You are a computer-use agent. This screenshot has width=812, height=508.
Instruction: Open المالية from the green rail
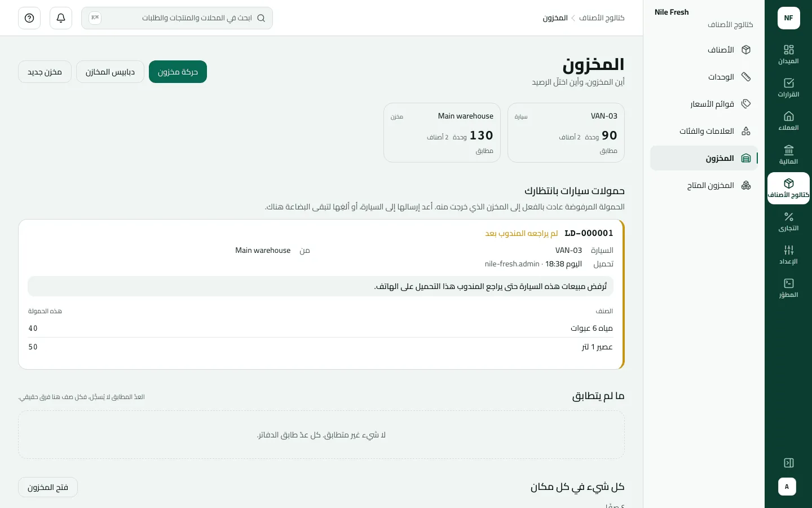(788, 155)
